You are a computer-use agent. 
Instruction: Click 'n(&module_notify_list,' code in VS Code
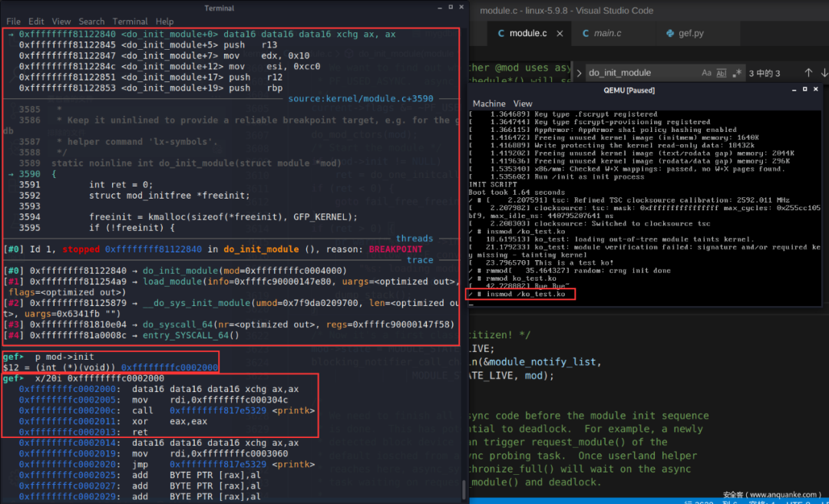click(x=536, y=362)
